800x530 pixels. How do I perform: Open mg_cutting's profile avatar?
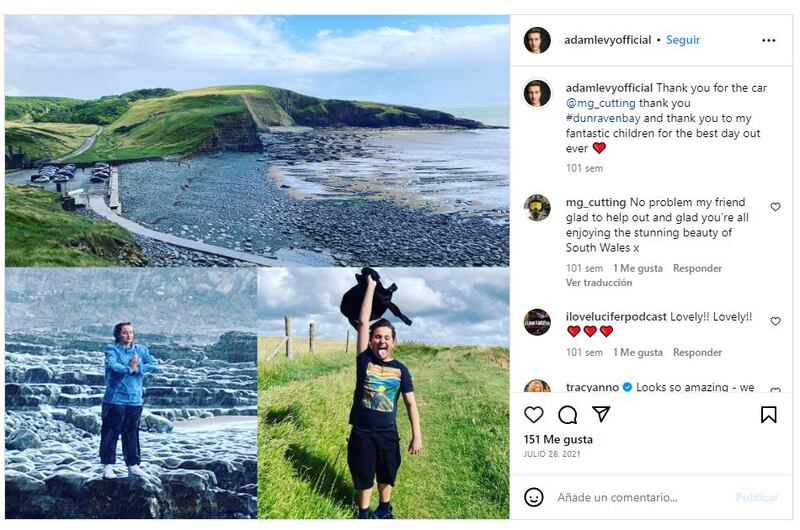pyautogui.click(x=537, y=207)
